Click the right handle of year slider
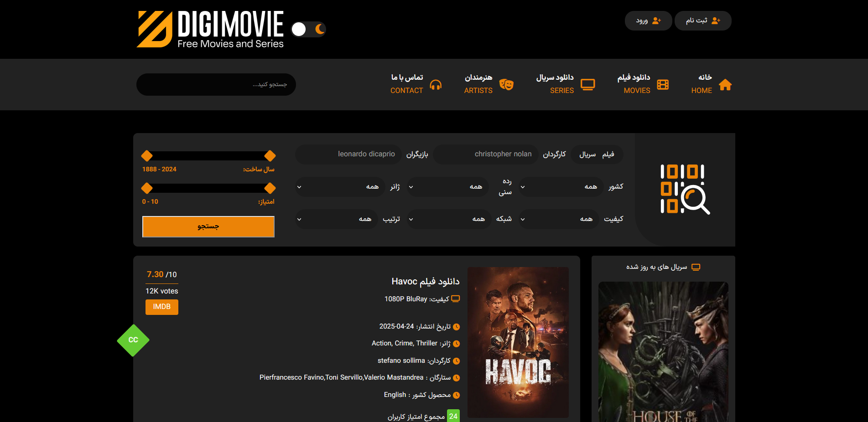868x422 pixels. pyautogui.click(x=270, y=156)
